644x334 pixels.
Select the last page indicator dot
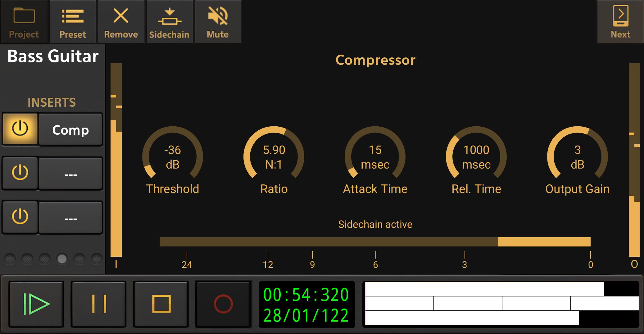pos(97,259)
